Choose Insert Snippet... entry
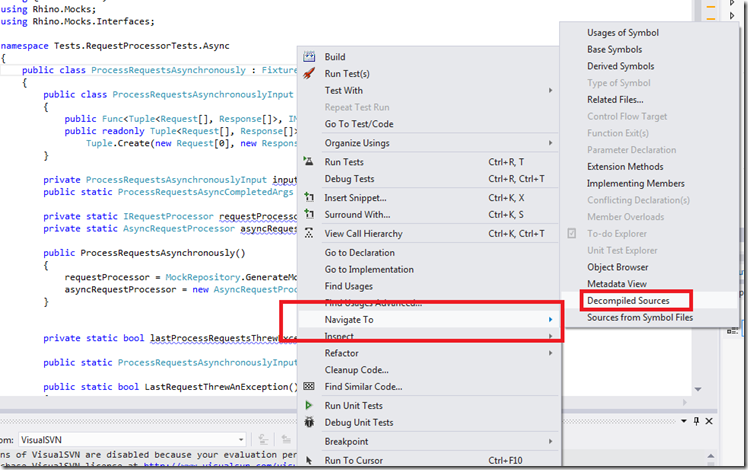The height and width of the screenshot is (470, 748). (355, 198)
